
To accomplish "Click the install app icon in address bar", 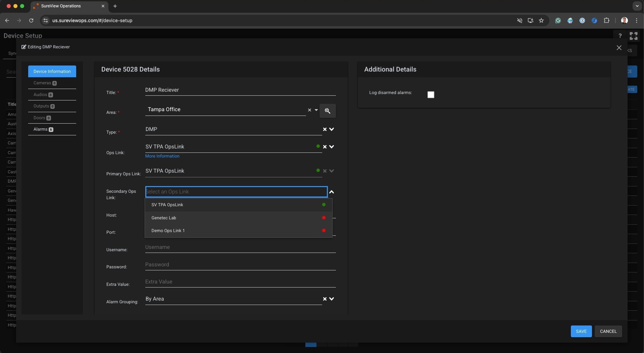I will coord(530,20).
